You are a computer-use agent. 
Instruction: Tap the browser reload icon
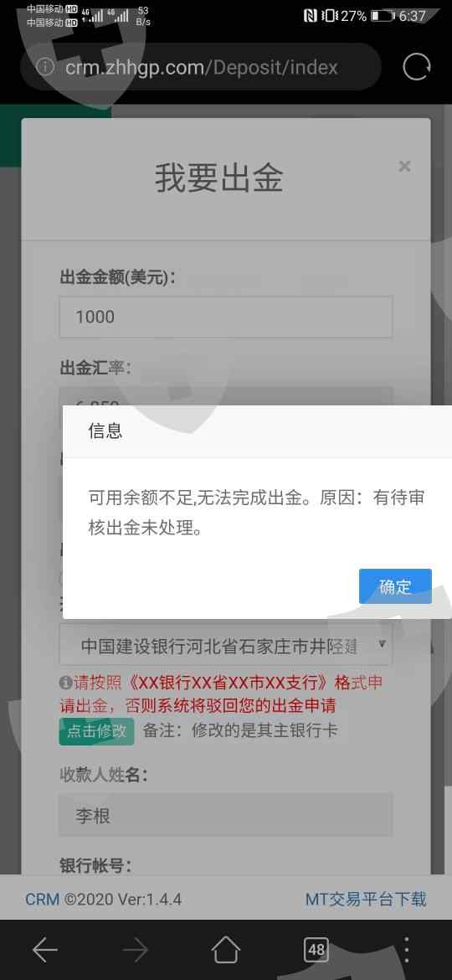pos(416,66)
